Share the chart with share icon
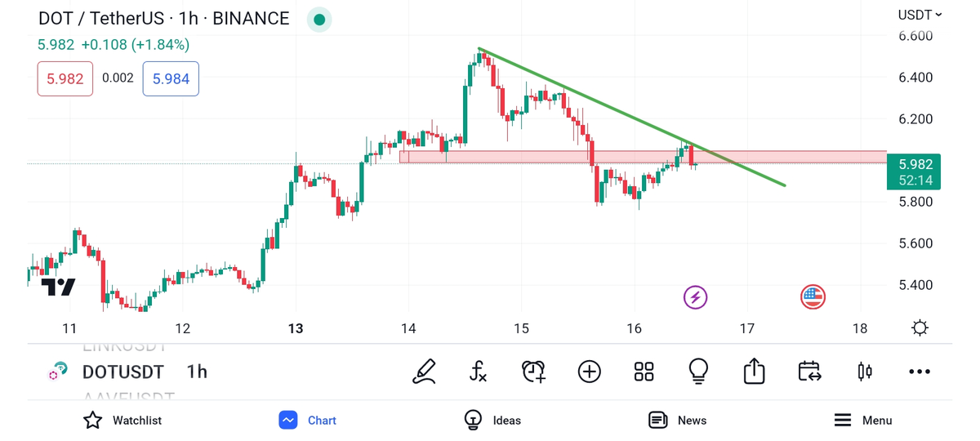The width and height of the screenshot is (980, 441). 754,372
